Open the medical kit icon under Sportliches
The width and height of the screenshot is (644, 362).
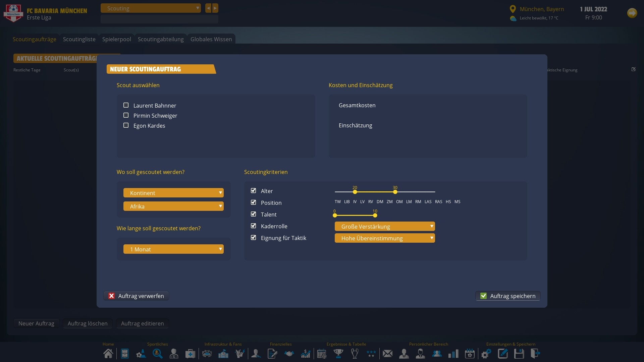[x=191, y=354]
